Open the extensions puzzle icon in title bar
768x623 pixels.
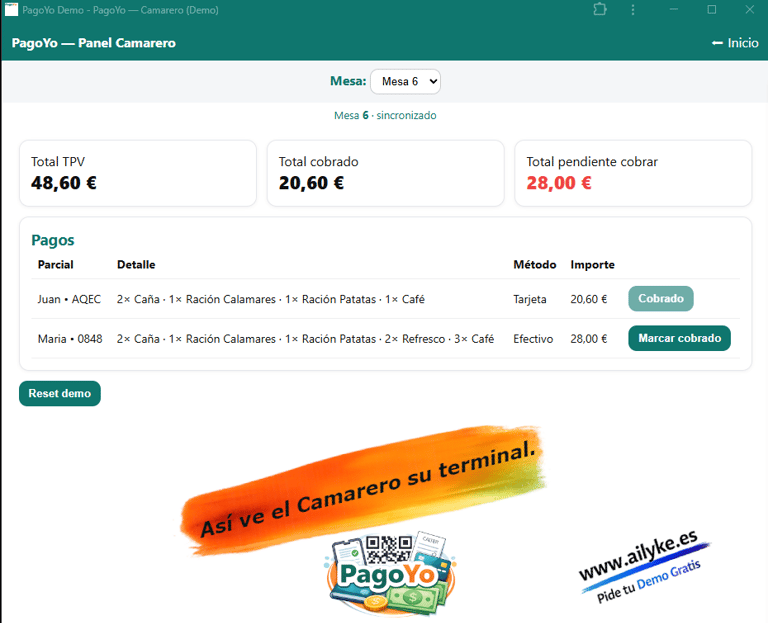pyautogui.click(x=600, y=9)
